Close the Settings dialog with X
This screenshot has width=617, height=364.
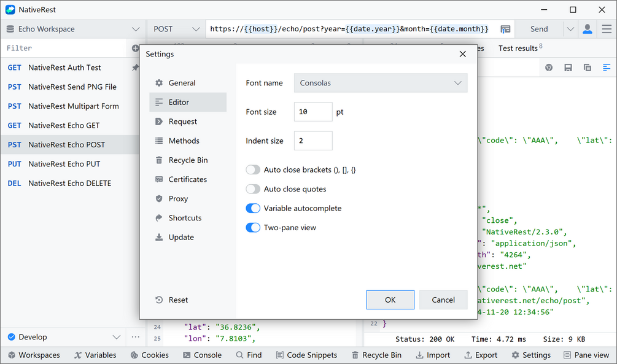coord(463,54)
